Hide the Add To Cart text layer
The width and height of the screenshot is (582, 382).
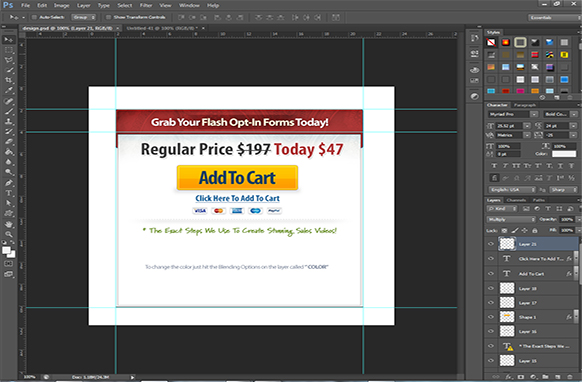[x=491, y=274]
